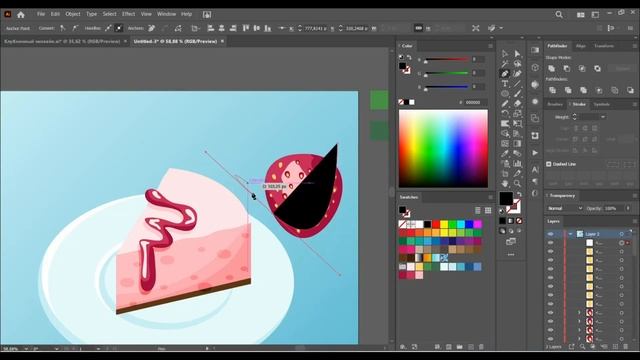Image resolution: width=640 pixels, height=360 pixels.
Task: Hide the white-thumbnail path sublayer
Action: 551,243
